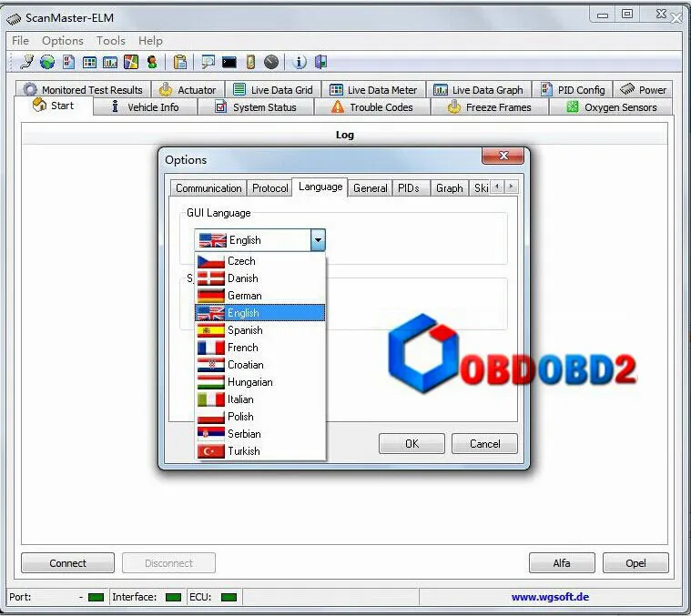Switch to the PID Config tab

click(x=573, y=90)
